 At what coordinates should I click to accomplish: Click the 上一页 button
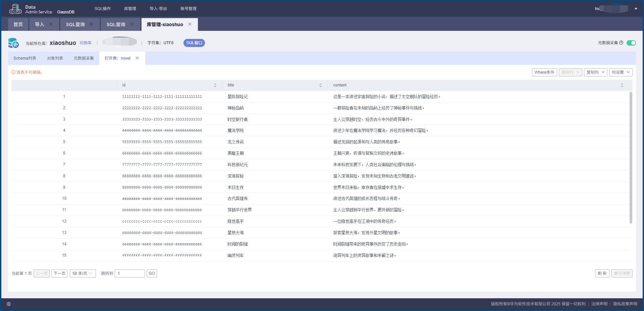point(42,273)
